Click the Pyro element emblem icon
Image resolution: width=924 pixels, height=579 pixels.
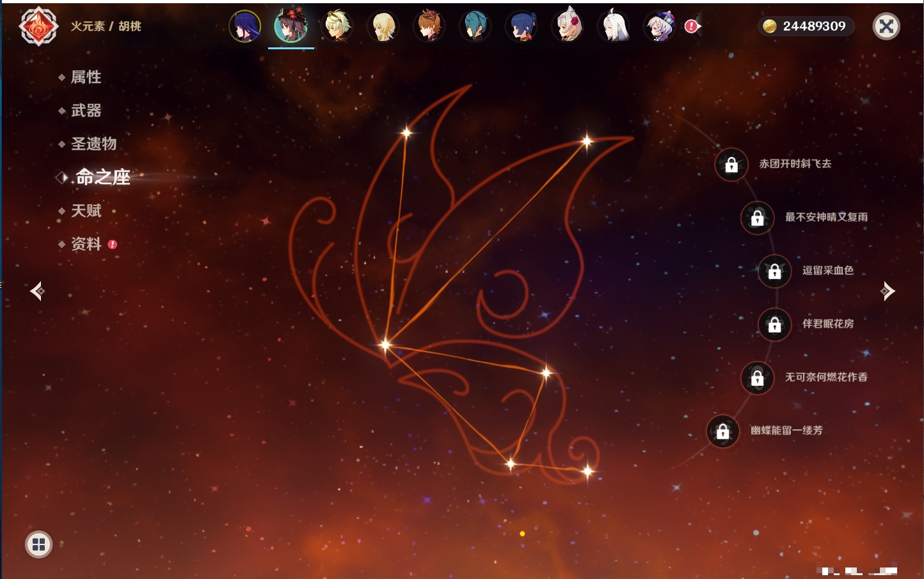(x=38, y=26)
